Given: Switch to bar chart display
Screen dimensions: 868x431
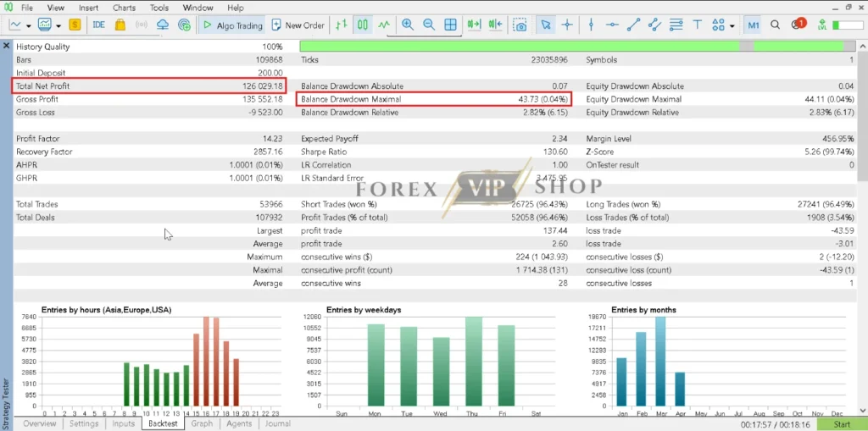Looking at the screenshot, I should (x=342, y=25).
